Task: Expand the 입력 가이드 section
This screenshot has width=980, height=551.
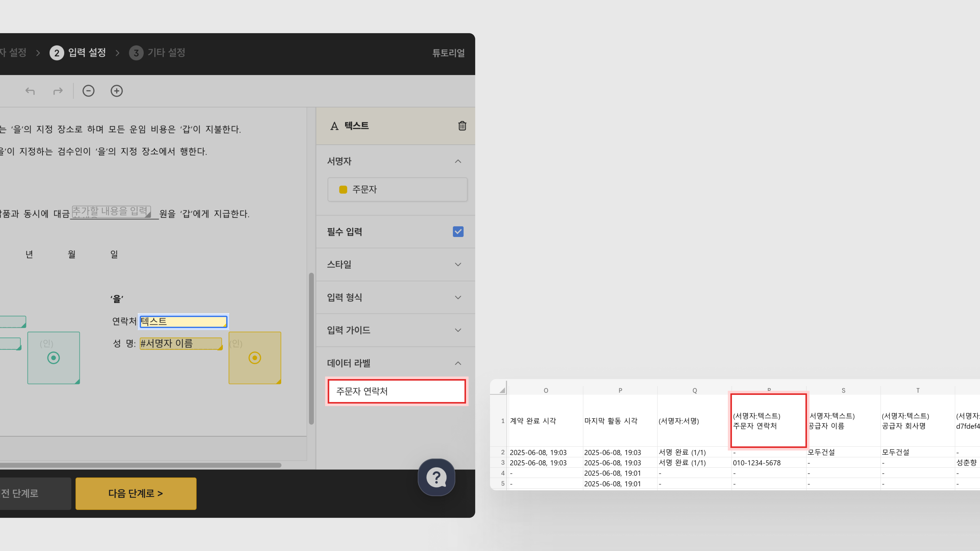Action: [x=458, y=330]
